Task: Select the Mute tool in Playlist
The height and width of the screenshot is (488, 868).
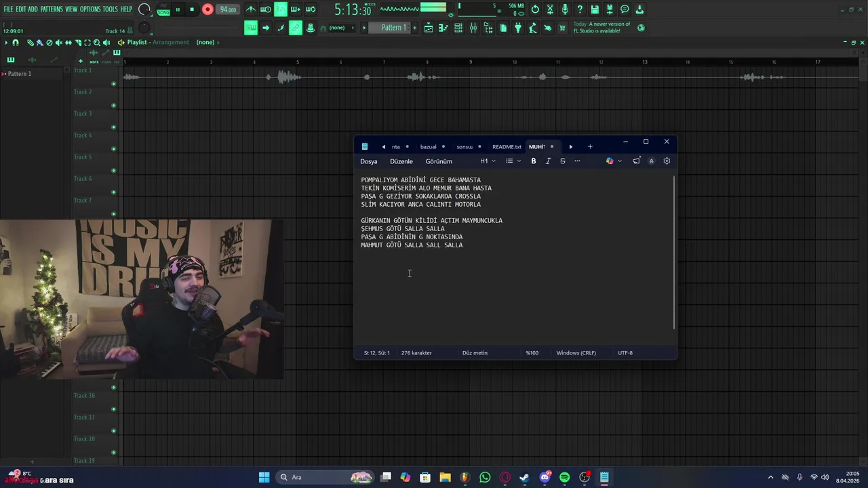Action: (x=58, y=43)
